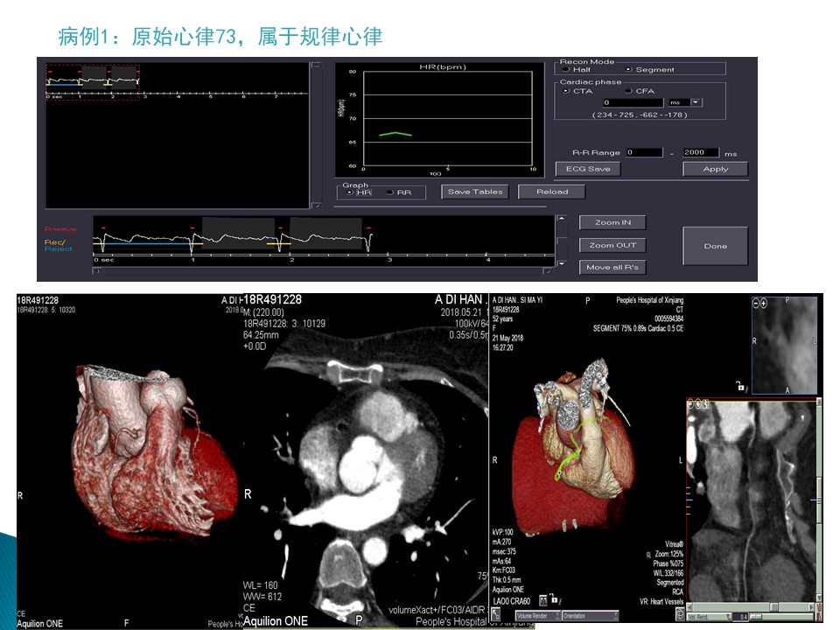Click the magnifier icon beside Zoom:125%

point(648,555)
